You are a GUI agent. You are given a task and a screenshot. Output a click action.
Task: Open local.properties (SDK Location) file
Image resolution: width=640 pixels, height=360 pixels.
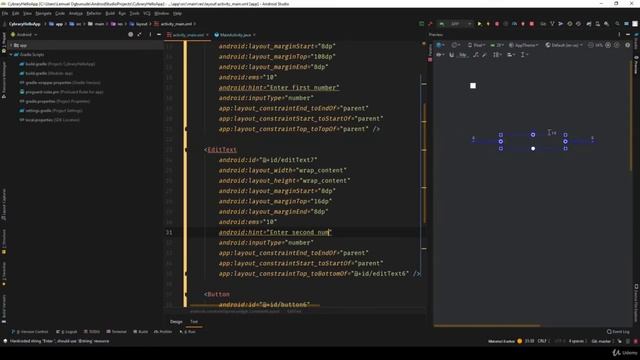coord(49,120)
